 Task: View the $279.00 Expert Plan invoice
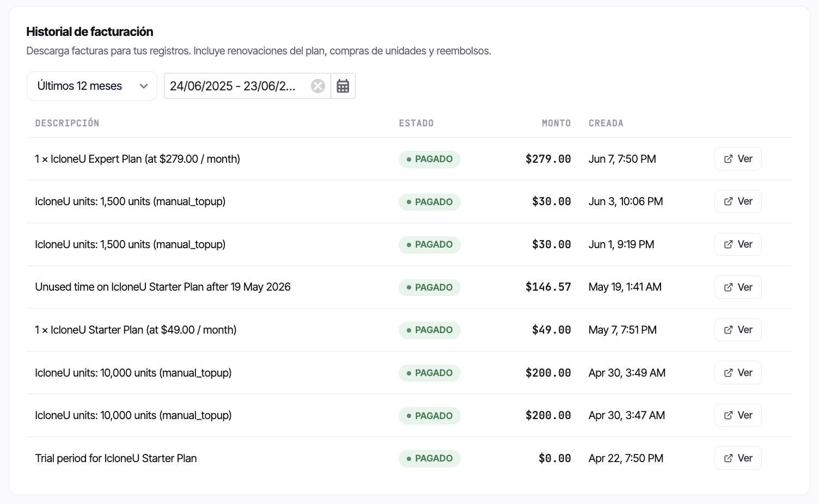(738, 159)
